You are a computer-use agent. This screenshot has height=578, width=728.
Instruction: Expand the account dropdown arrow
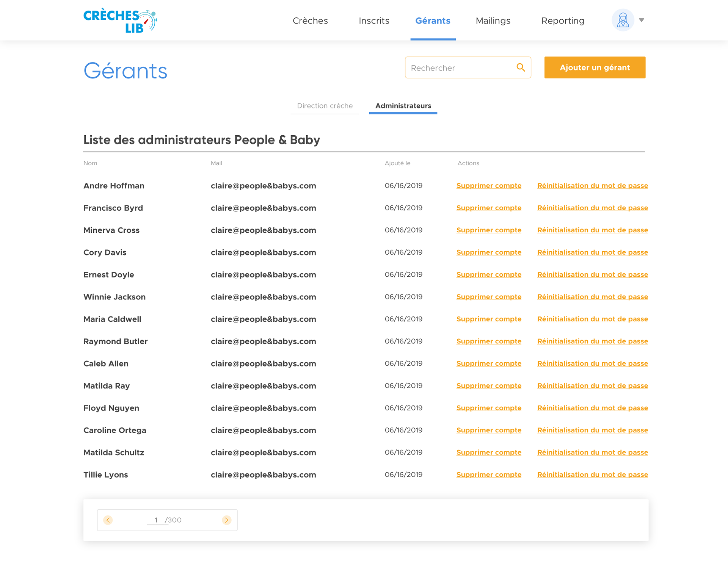(642, 20)
